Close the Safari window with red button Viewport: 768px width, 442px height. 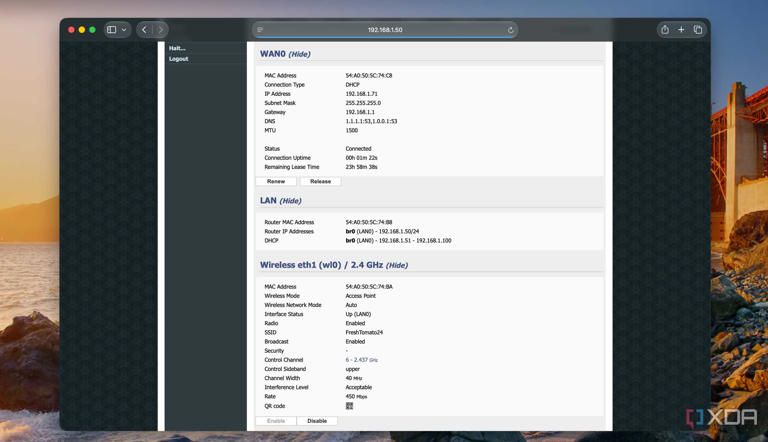[x=71, y=30]
